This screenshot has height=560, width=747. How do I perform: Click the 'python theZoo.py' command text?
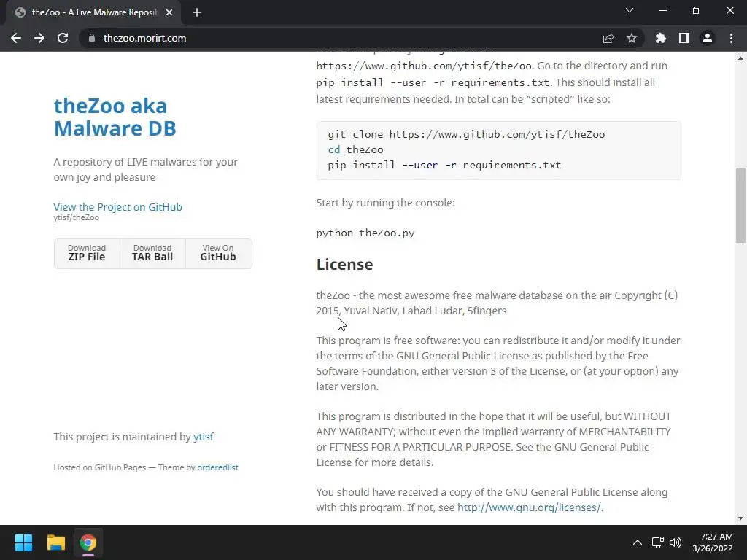click(365, 233)
